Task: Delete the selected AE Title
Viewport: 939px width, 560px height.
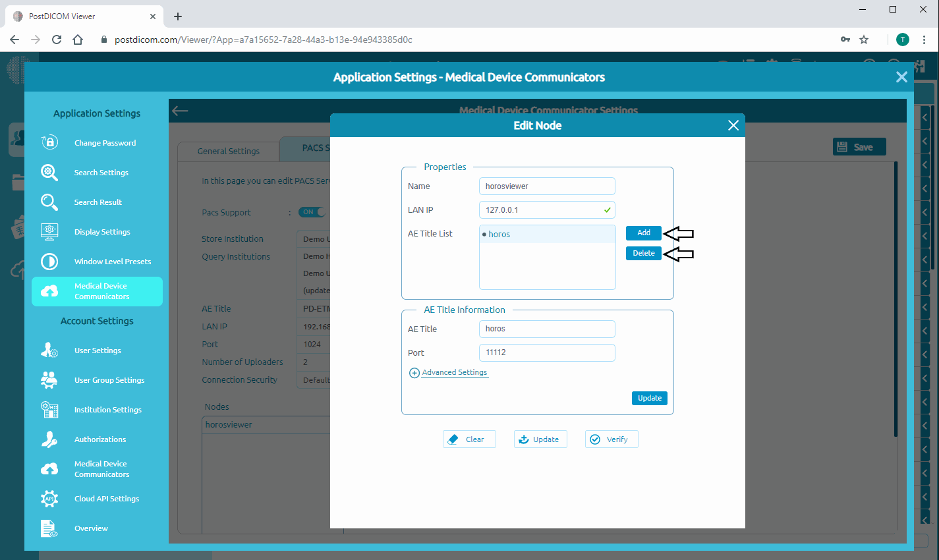Action: 644,253
